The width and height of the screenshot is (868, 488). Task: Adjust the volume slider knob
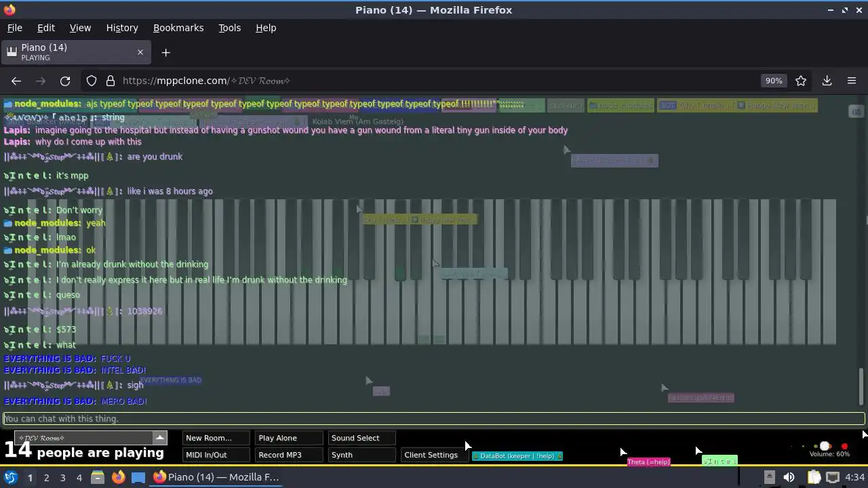pyautogui.click(x=825, y=446)
